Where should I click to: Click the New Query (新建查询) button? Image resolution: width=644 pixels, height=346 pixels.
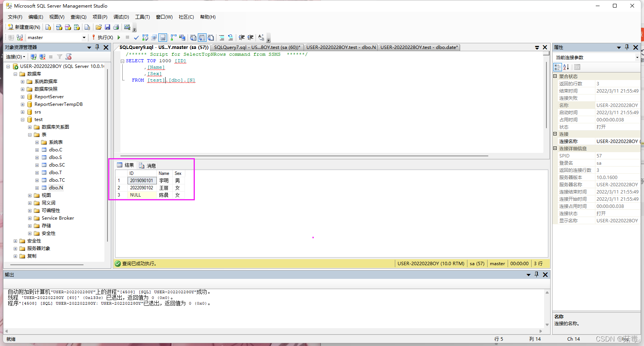coord(24,27)
